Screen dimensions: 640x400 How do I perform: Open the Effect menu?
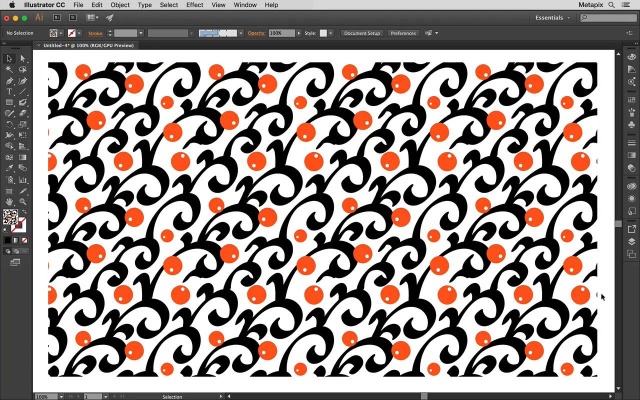195,5
